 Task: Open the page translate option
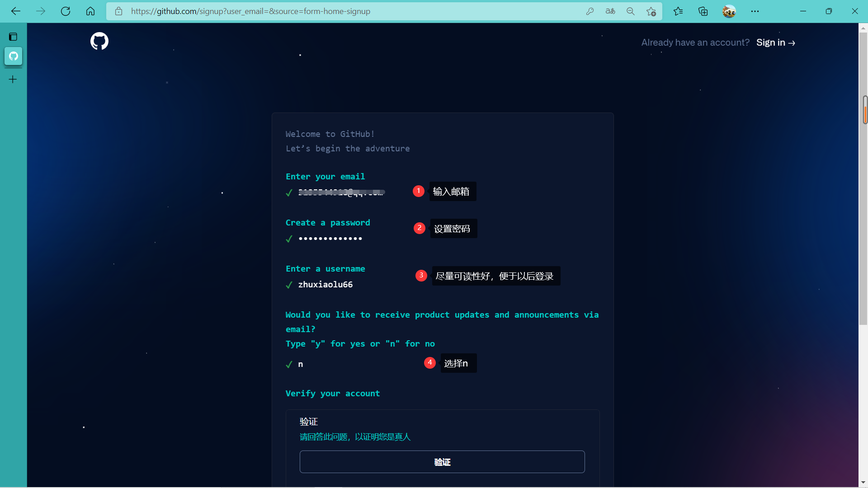click(610, 11)
